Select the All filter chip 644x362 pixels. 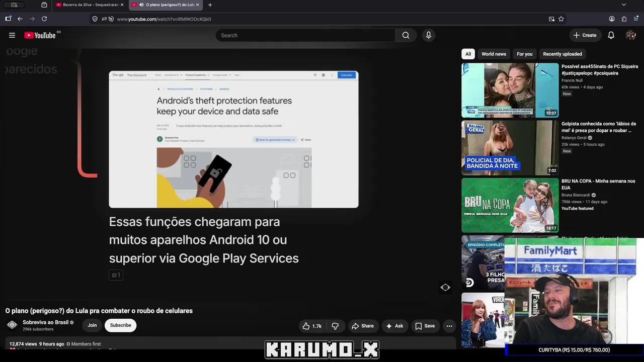point(468,54)
